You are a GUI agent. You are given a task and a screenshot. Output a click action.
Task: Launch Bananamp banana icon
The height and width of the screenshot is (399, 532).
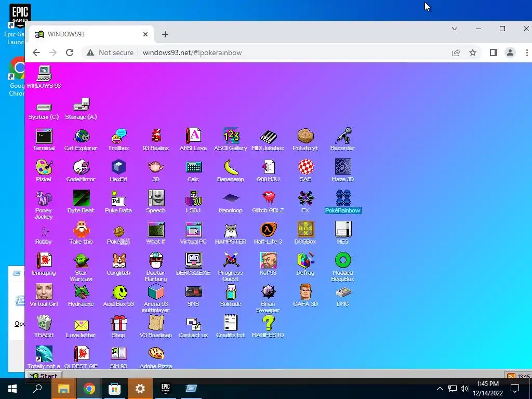click(x=231, y=167)
